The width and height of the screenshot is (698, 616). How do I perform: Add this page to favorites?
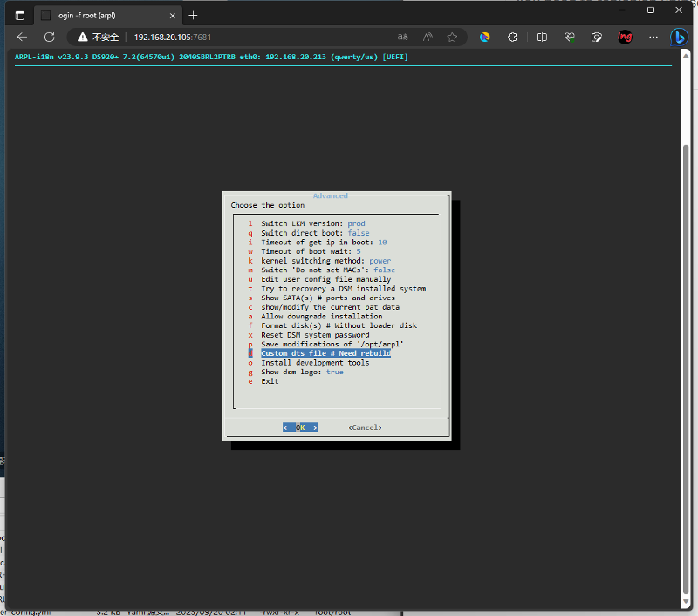452,38
